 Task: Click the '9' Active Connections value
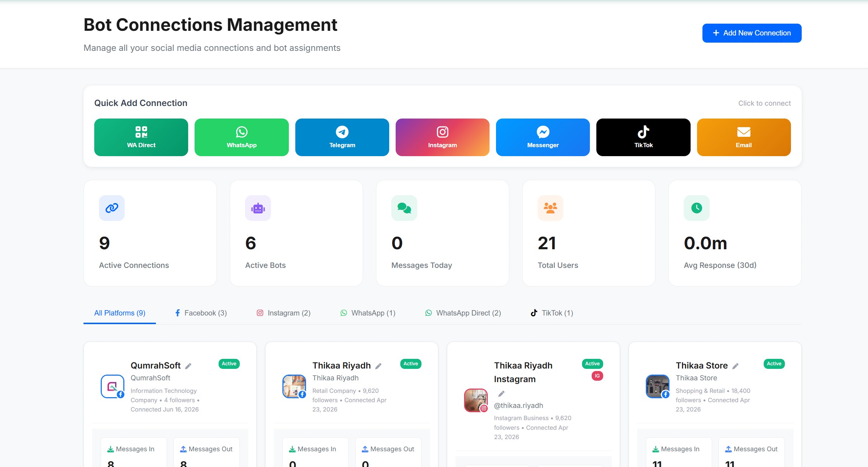click(x=104, y=244)
